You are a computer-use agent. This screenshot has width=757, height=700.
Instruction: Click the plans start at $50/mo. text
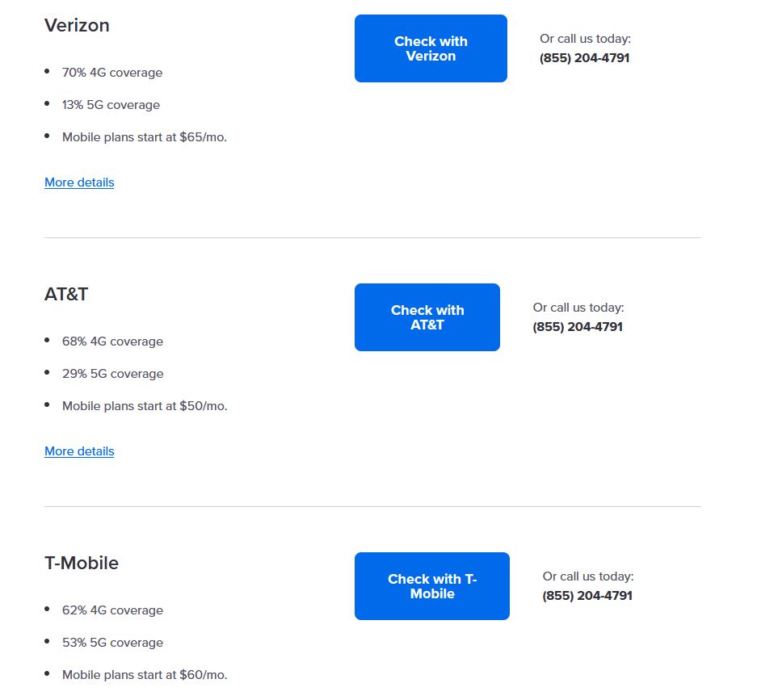pos(145,406)
